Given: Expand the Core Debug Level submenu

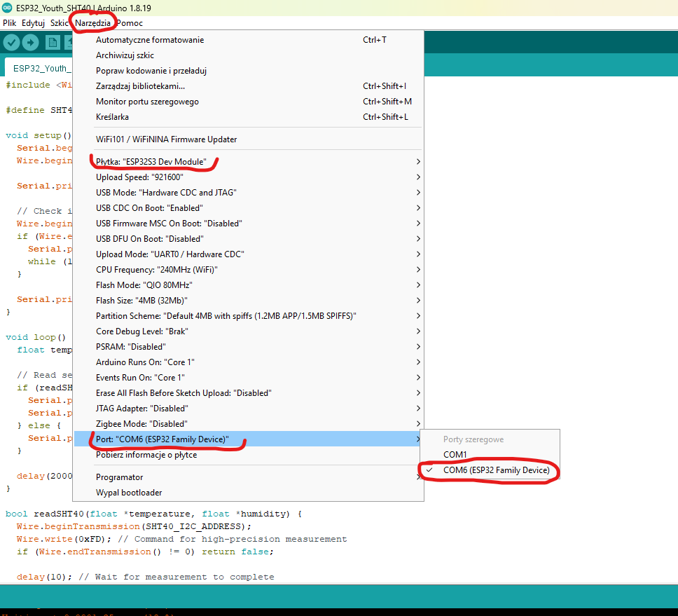Looking at the screenshot, I should tap(248, 331).
